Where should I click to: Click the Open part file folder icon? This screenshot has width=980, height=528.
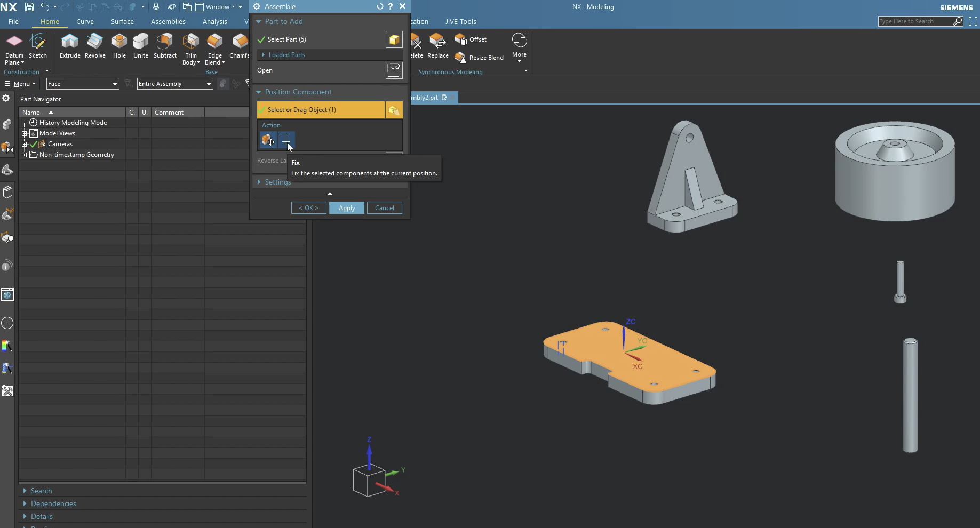394,70
